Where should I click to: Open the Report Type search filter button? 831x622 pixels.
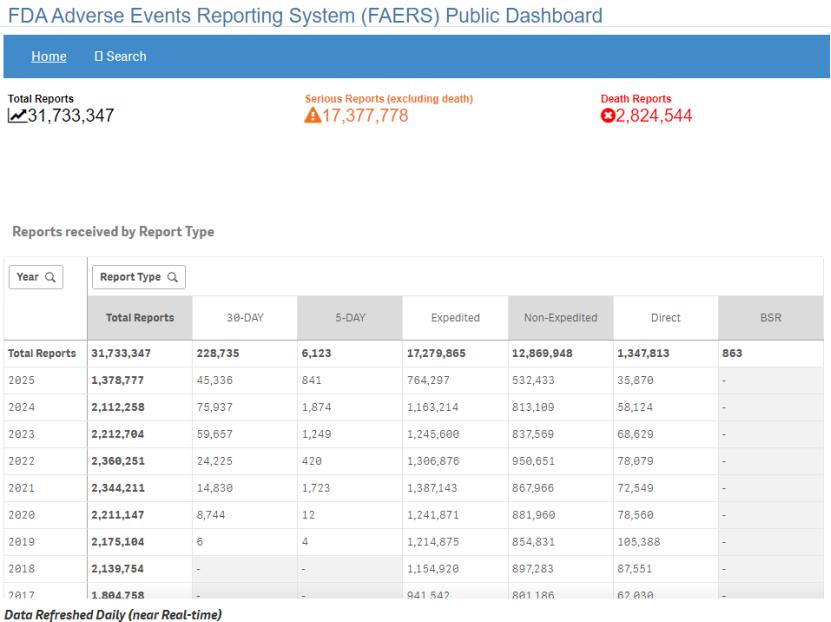(139, 277)
